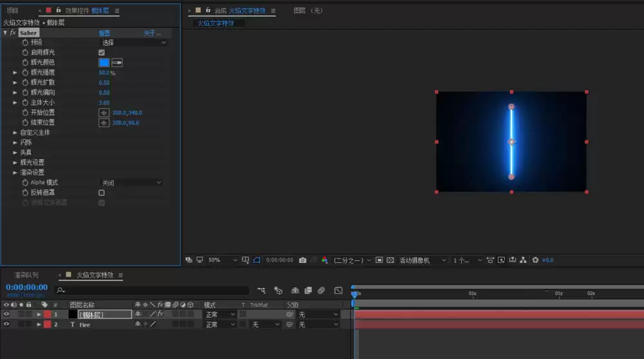Hide the Fire layer with eye icon
The height and width of the screenshot is (359, 644).
(x=6, y=324)
